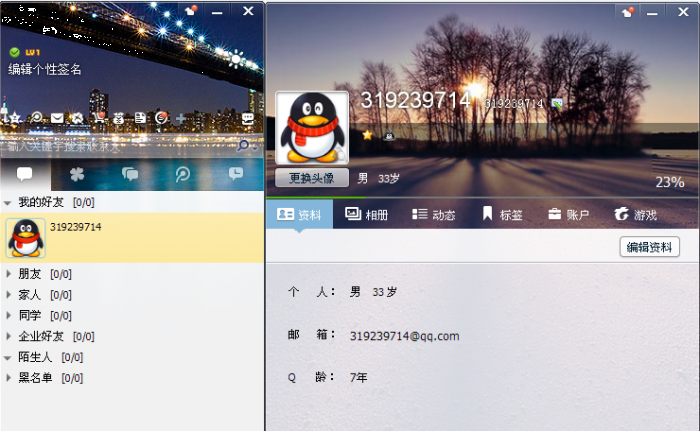Click the clover icon in the shortcut row
The height and width of the screenshot is (431, 700).
(78, 118)
